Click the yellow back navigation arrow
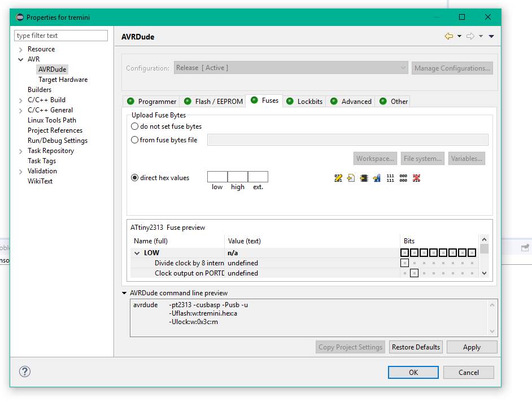 pyautogui.click(x=449, y=36)
